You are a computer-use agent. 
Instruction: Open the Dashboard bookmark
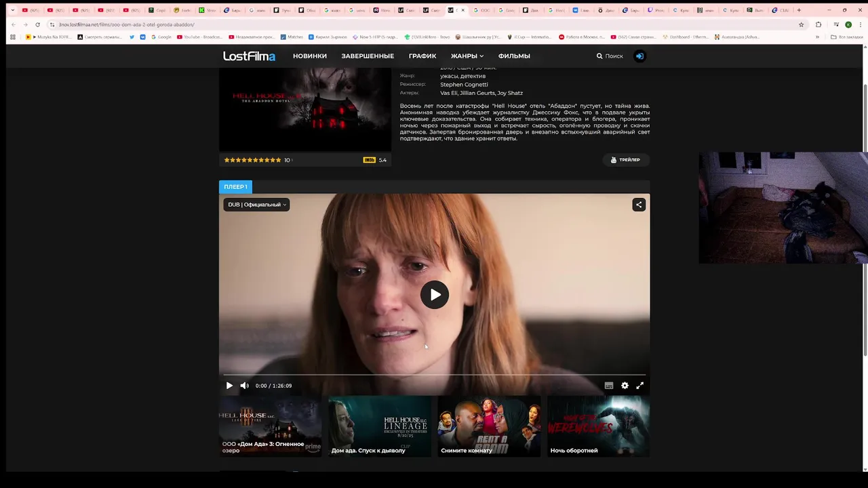(x=685, y=37)
